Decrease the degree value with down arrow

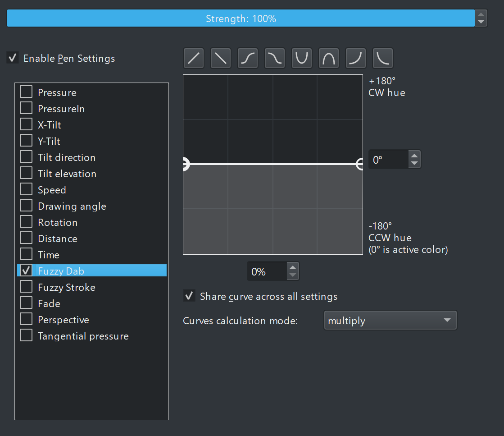tap(414, 164)
